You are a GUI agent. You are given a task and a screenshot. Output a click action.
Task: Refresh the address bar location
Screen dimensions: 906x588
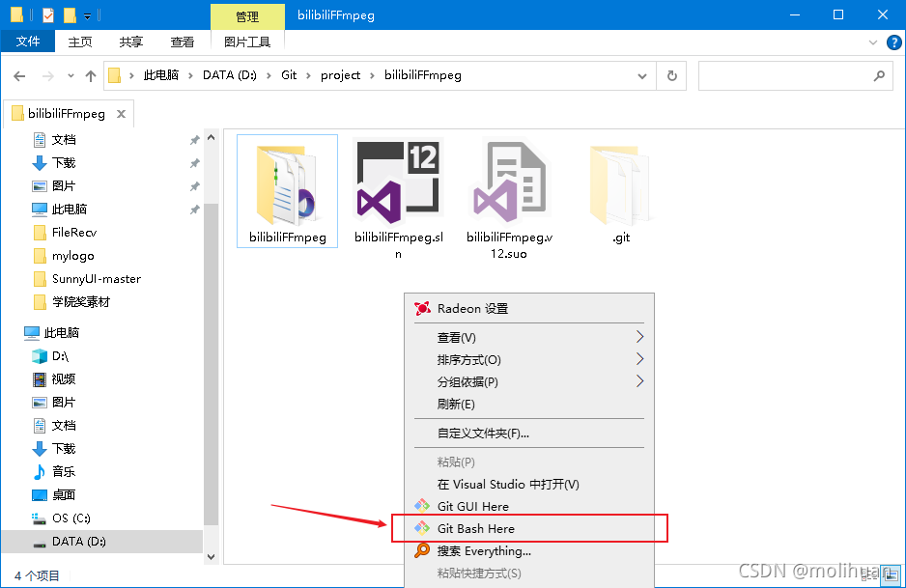click(x=671, y=75)
